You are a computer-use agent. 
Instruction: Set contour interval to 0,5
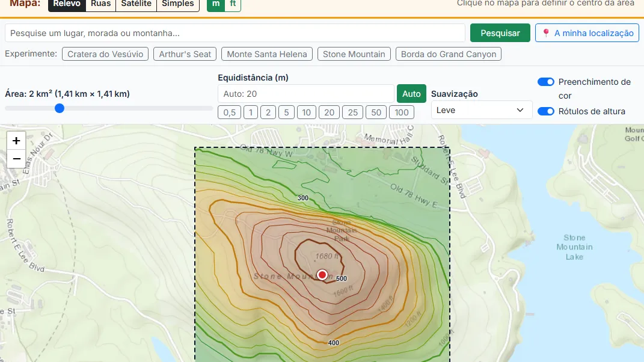click(229, 112)
